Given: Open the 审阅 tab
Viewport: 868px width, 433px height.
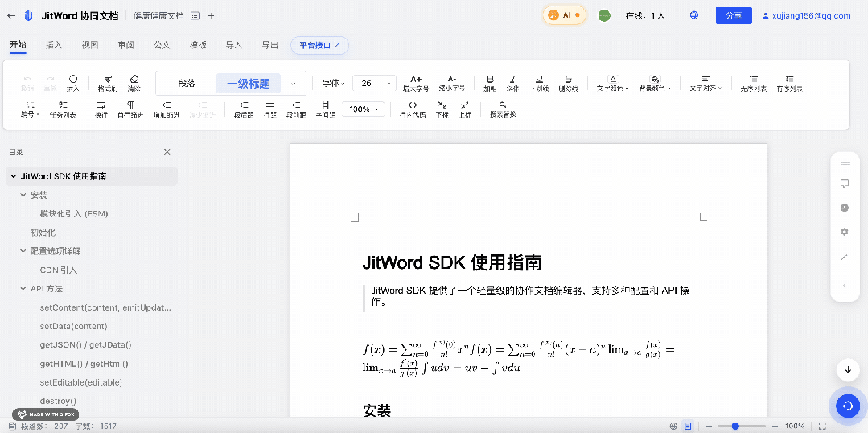Looking at the screenshot, I should pyautogui.click(x=125, y=45).
